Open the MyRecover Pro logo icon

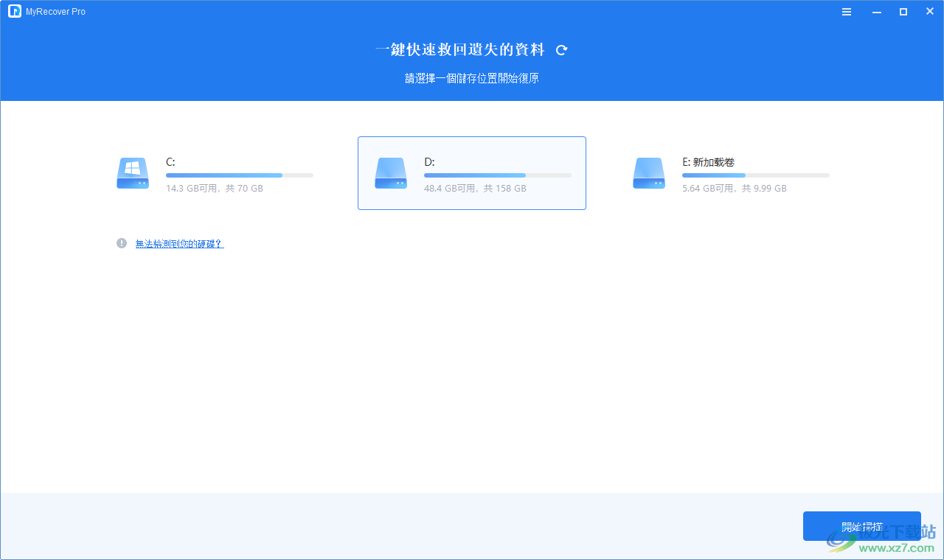(x=15, y=11)
